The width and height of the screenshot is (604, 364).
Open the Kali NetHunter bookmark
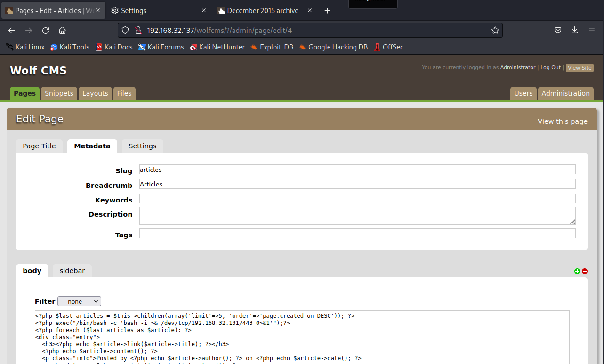point(217,47)
